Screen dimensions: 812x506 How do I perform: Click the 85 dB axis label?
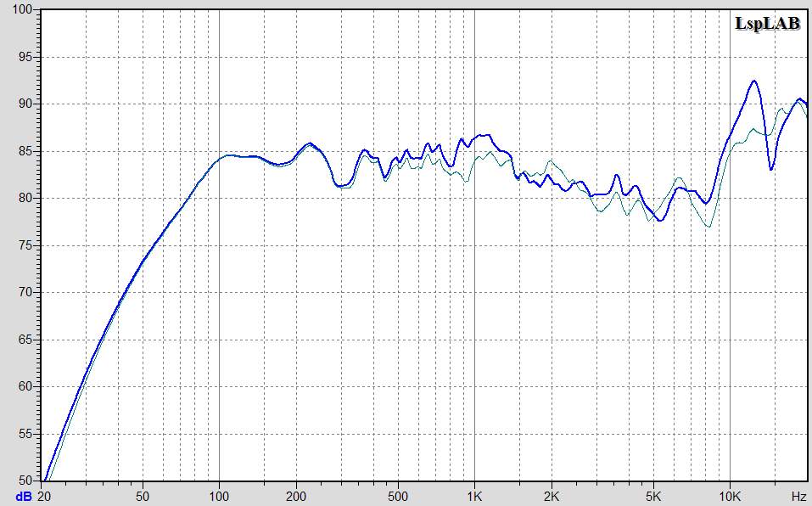(26, 151)
